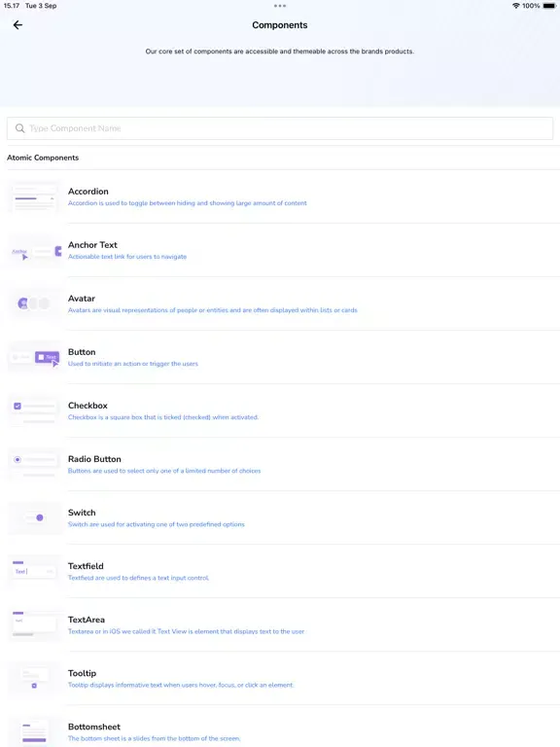Tap the Checkbox component icon
The width and height of the screenshot is (560, 747).
(34, 411)
